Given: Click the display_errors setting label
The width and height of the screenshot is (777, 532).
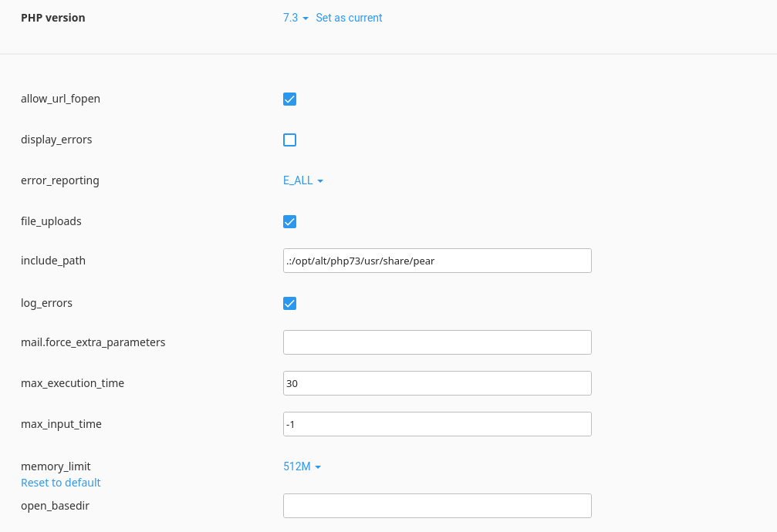Looking at the screenshot, I should (x=56, y=140).
